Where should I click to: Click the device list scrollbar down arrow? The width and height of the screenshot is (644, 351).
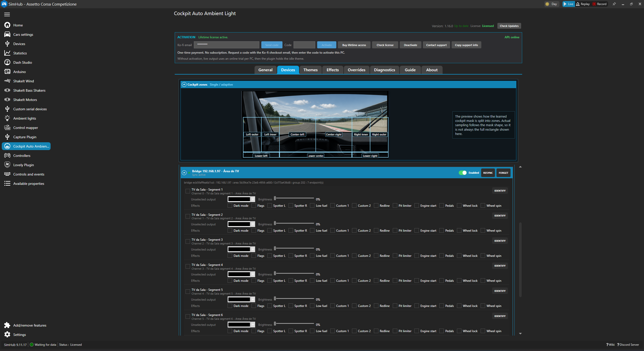point(520,334)
